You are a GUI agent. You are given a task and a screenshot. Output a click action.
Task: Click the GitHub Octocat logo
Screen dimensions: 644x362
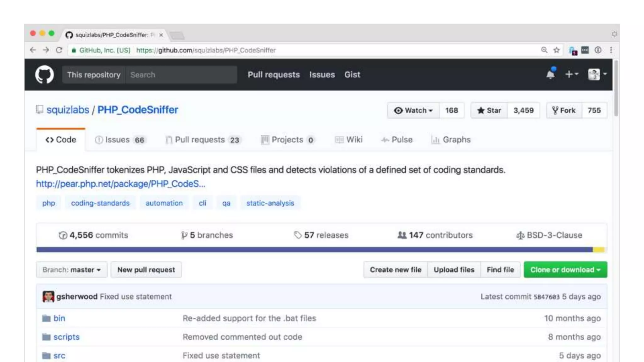tap(44, 74)
